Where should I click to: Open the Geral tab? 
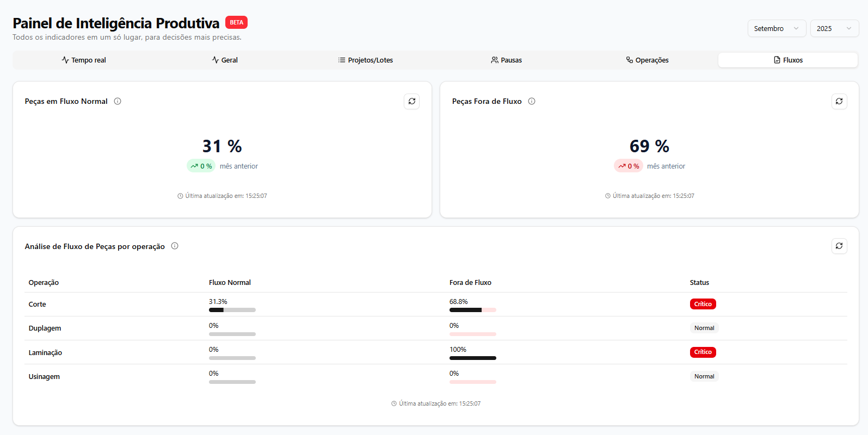click(x=225, y=60)
